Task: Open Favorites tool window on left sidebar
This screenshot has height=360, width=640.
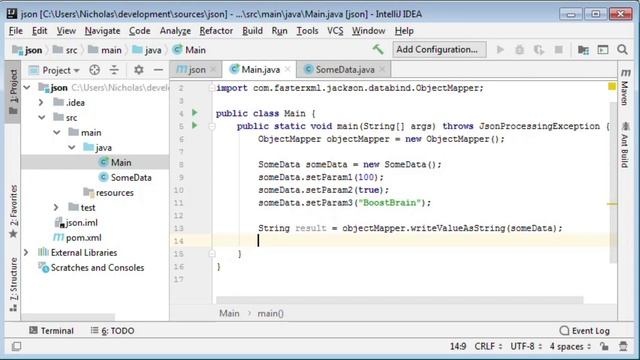Action: click(x=13, y=211)
